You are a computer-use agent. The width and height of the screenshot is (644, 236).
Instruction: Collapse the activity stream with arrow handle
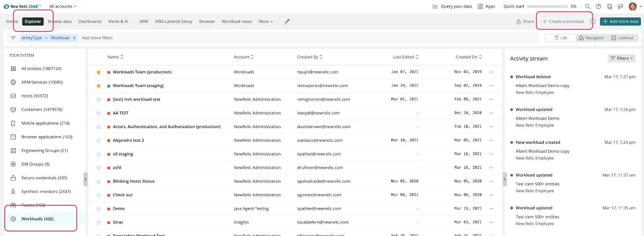point(505,179)
